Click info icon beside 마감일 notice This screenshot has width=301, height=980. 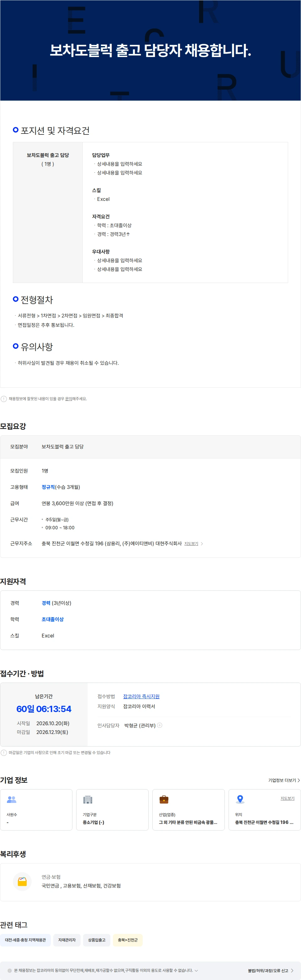tap(4, 752)
